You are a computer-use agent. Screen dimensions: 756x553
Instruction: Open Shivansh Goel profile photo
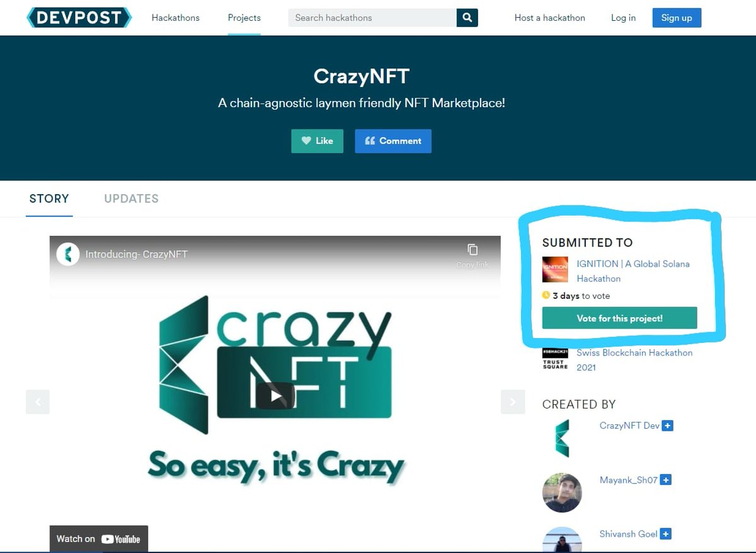pyautogui.click(x=562, y=540)
